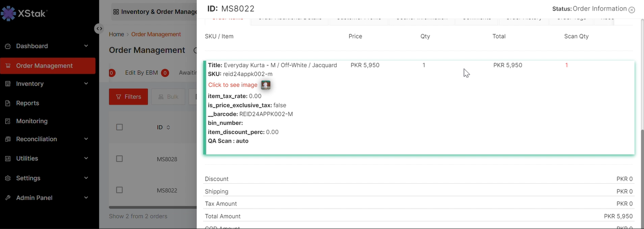Check the box for order MS8022

(120, 190)
